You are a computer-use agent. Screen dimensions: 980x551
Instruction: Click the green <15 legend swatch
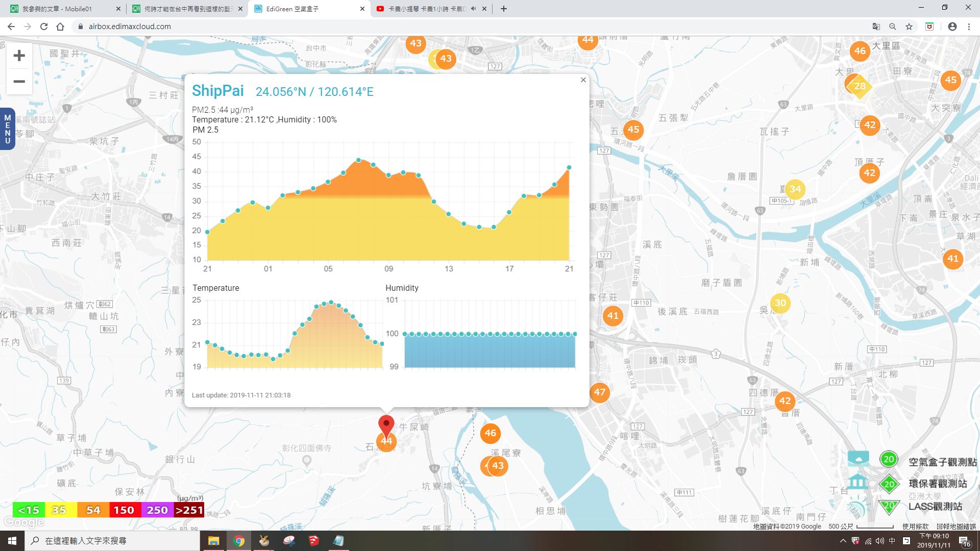click(x=29, y=510)
